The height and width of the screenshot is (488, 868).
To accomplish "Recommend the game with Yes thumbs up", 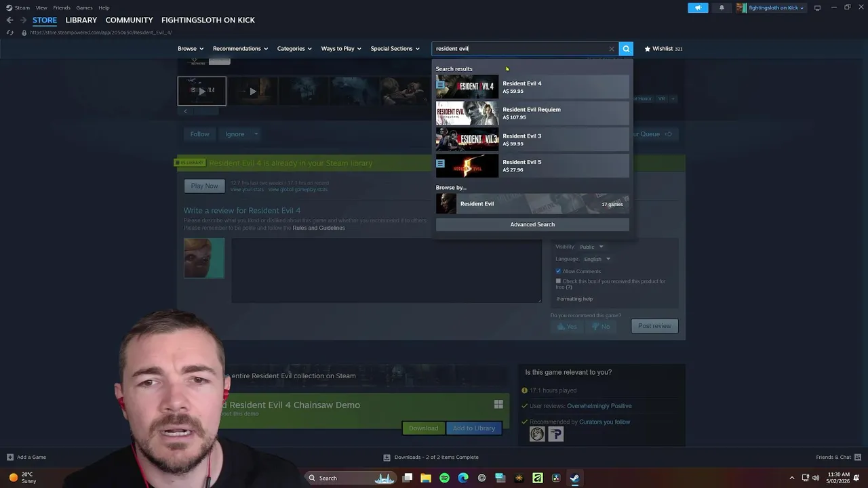I will point(567,326).
